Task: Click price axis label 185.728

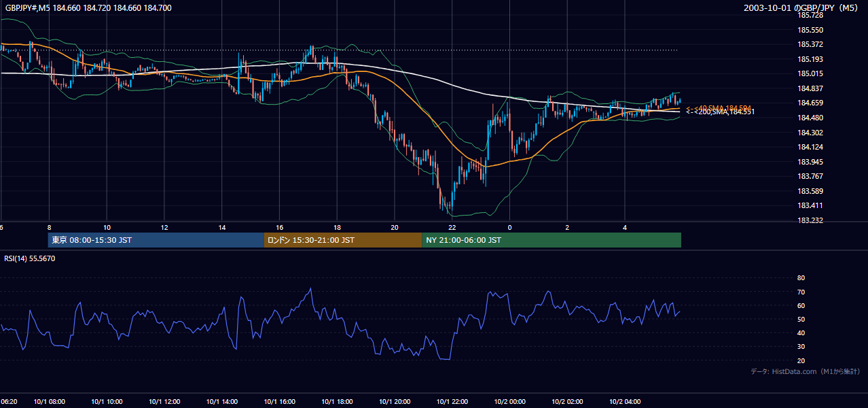Action: click(811, 15)
